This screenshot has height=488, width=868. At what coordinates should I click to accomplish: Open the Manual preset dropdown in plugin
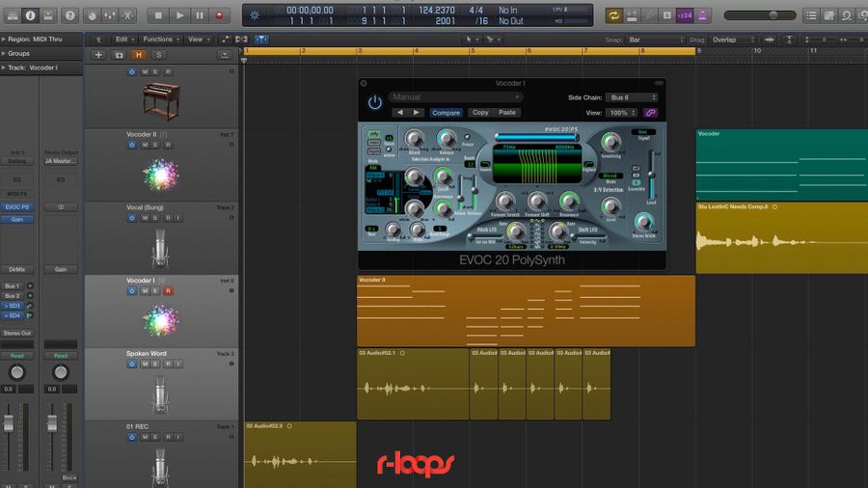click(455, 96)
